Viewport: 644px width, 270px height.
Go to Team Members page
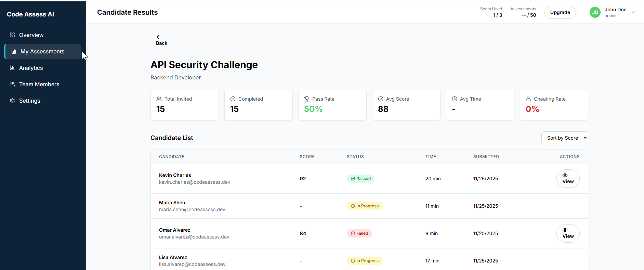[x=39, y=84]
